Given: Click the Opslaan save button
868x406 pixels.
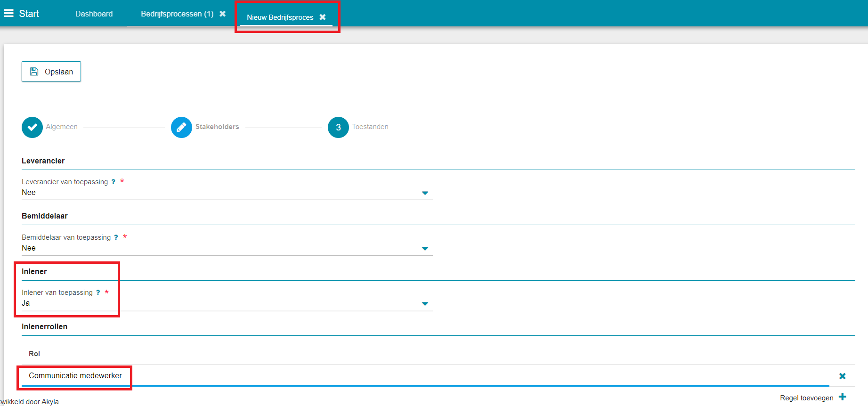Looking at the screenshot, I should [x=51, y=72].
